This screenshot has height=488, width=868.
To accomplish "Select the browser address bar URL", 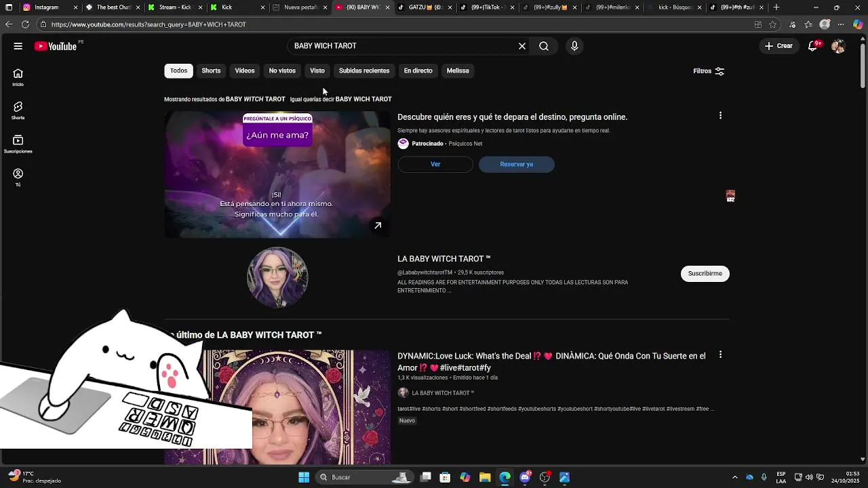I will coord(149,24).
